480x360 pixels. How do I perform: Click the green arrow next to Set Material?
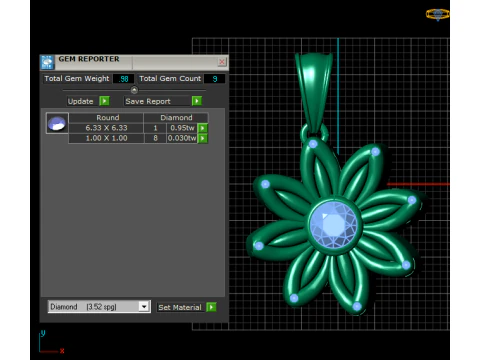pyautogui.click(x=211, y=307)
